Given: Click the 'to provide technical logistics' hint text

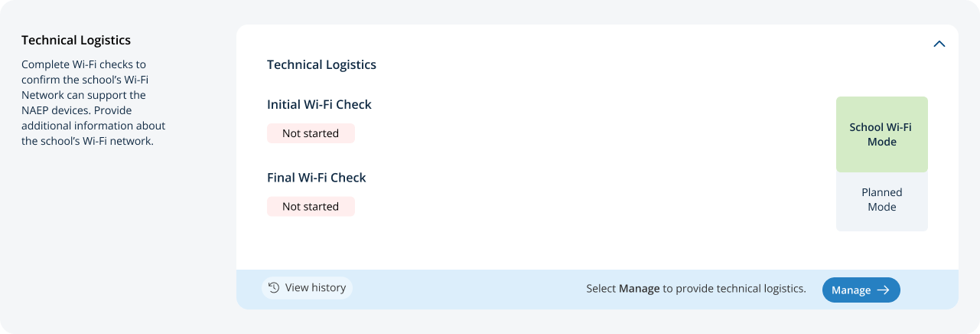Looking at the screenshot, I should tap(734, 290).
